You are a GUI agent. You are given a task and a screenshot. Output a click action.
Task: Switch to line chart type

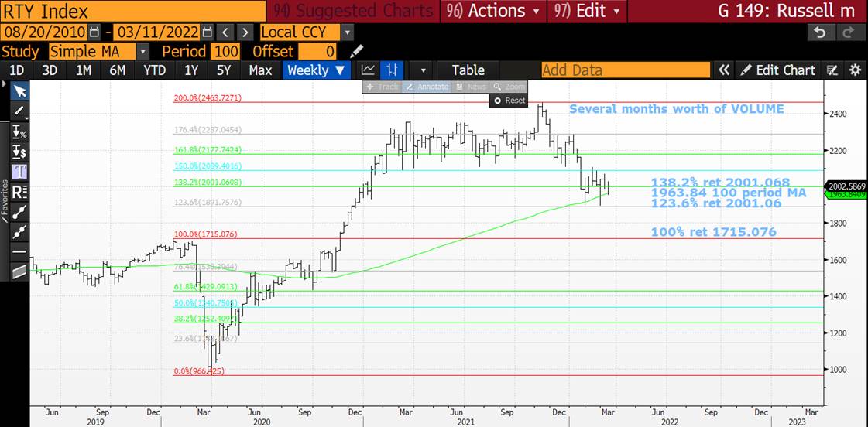[368, 70]
